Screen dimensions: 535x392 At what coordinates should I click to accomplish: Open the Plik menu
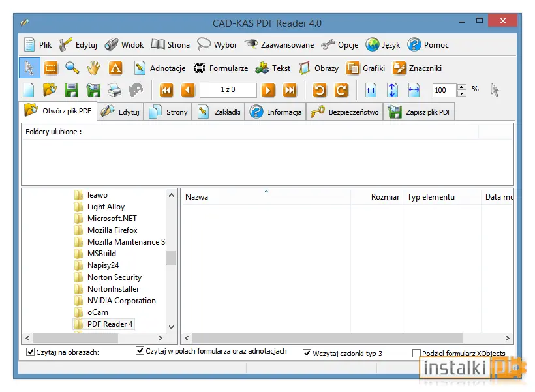click(37, 45)
